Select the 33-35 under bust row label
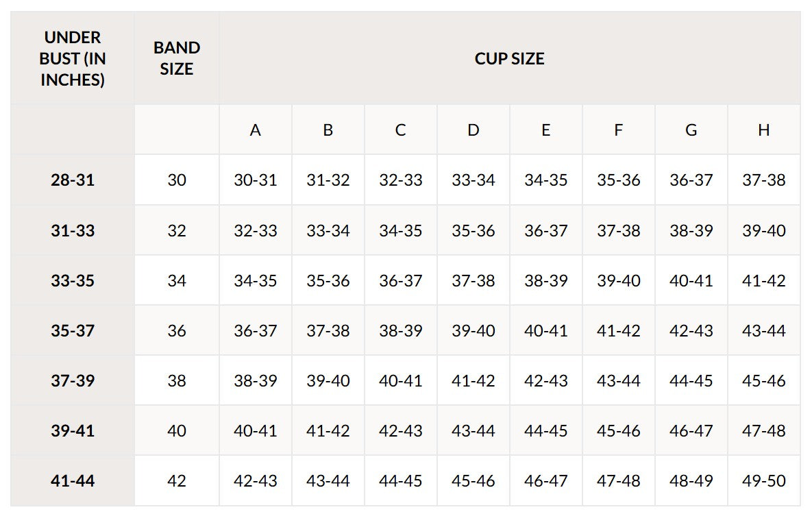Screen dimensions: 812x514 pyautogui.click(x=73, y=280)
